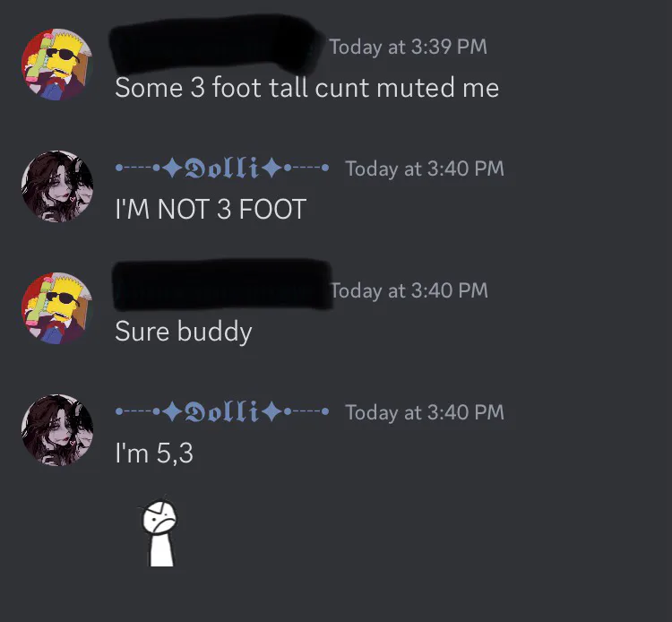672x622 pixels.
Task: Select the 'I'M NOT 3 FOOT' message text
Action: pyautogui.click(x=211, y=209)
